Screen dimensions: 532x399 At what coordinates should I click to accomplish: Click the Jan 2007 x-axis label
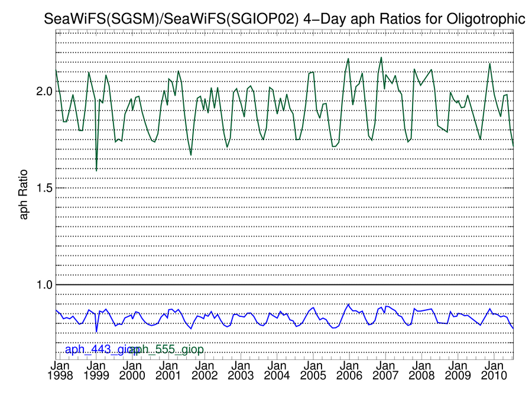pyautogui.click(x=385, y=371)
